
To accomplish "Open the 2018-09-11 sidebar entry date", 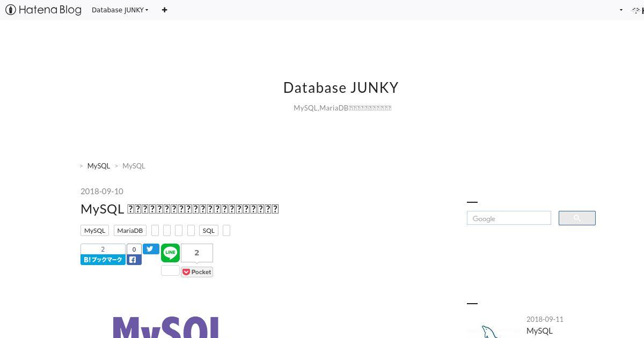I will tap(545, 319).
